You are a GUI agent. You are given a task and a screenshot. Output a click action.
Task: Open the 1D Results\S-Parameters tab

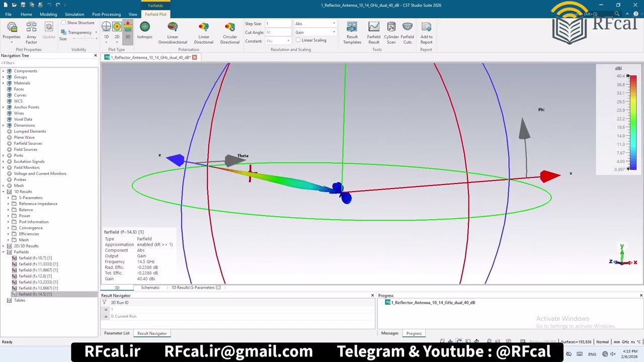pos(193,288)
